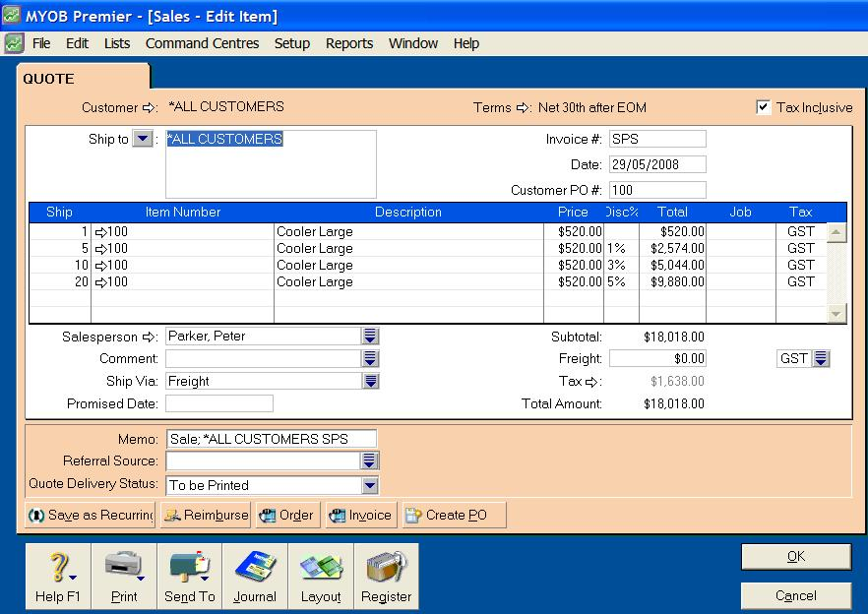Click the Cancel button
The image size is (868, 614).
coord(796,595)
